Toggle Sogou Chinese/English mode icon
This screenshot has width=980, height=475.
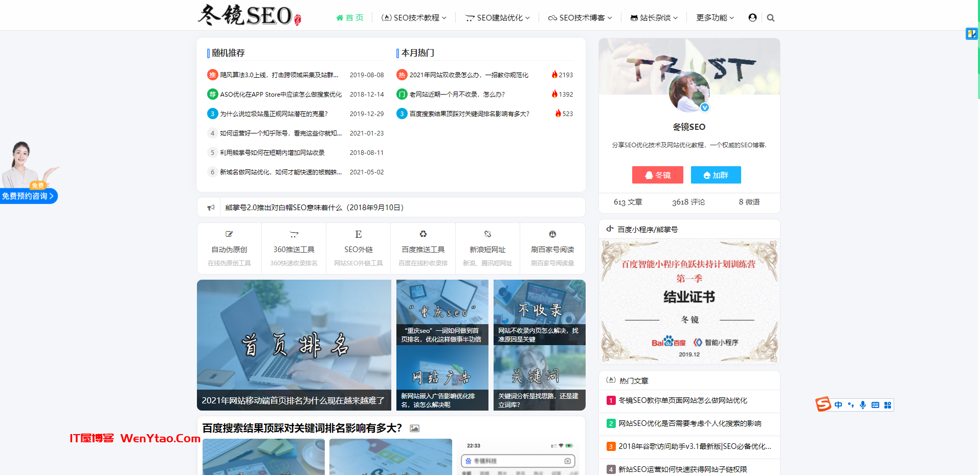coord(838,405)
